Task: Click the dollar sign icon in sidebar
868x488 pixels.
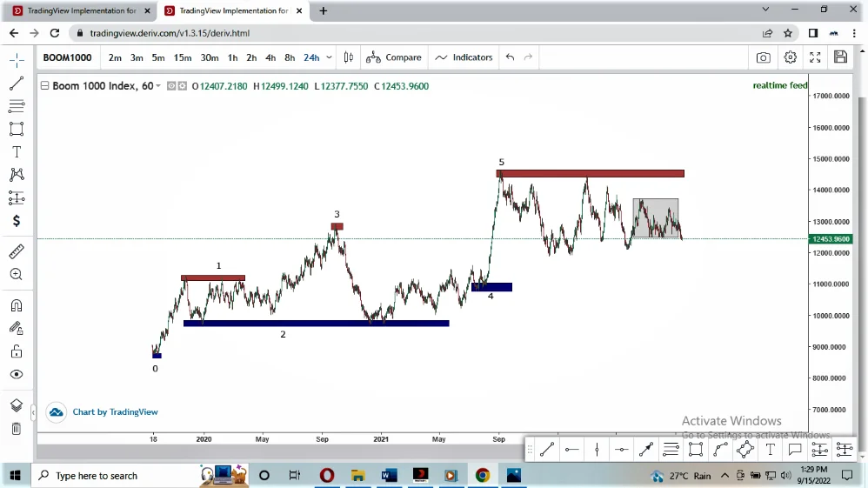Action: tap(17, 221)
